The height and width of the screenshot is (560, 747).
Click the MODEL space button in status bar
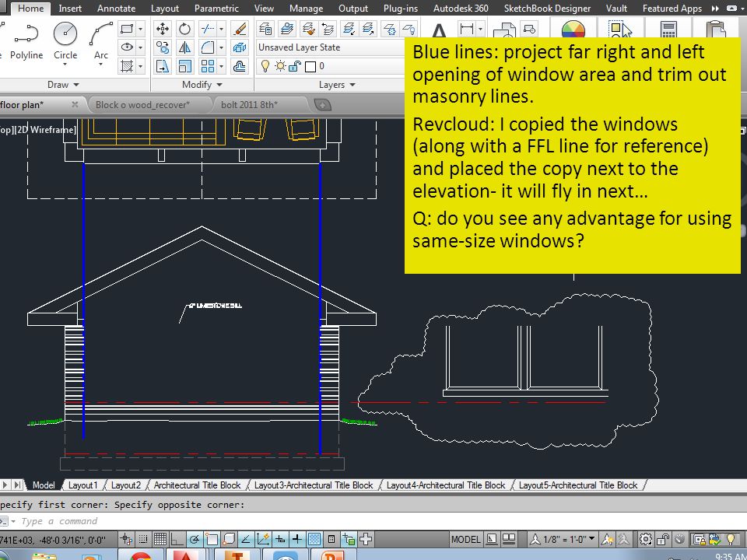click(465, 539)
